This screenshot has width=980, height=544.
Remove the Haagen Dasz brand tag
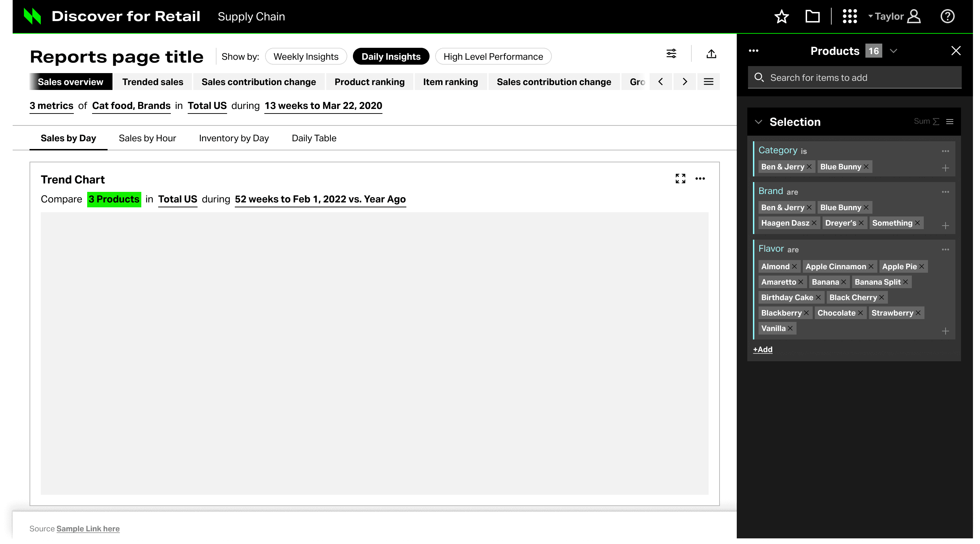click(814, 223)
